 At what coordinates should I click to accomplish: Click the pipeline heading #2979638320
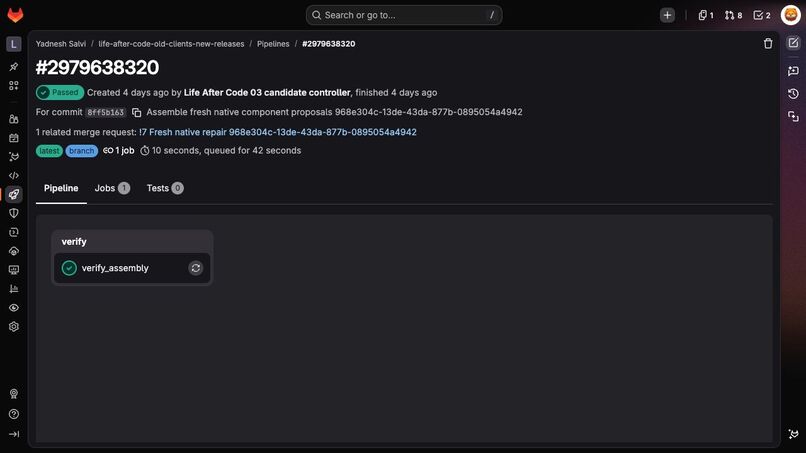tap(97, 67)
